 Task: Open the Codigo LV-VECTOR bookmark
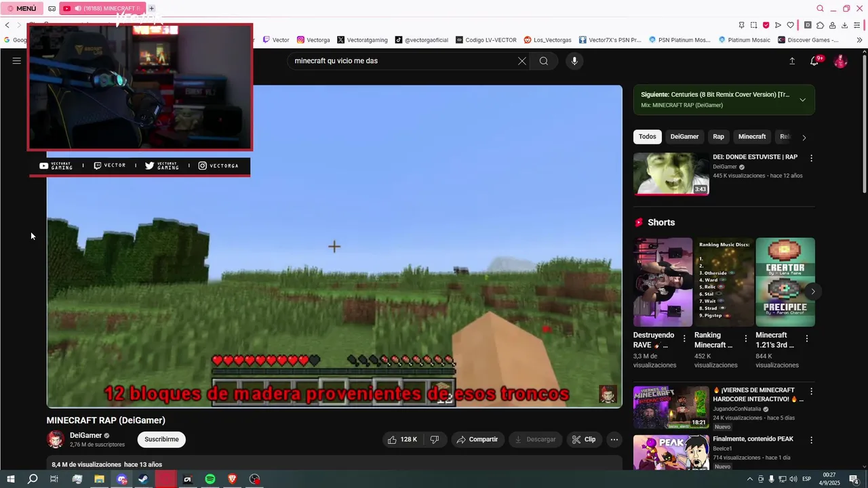pyautogui.click(x=486, y=40)
